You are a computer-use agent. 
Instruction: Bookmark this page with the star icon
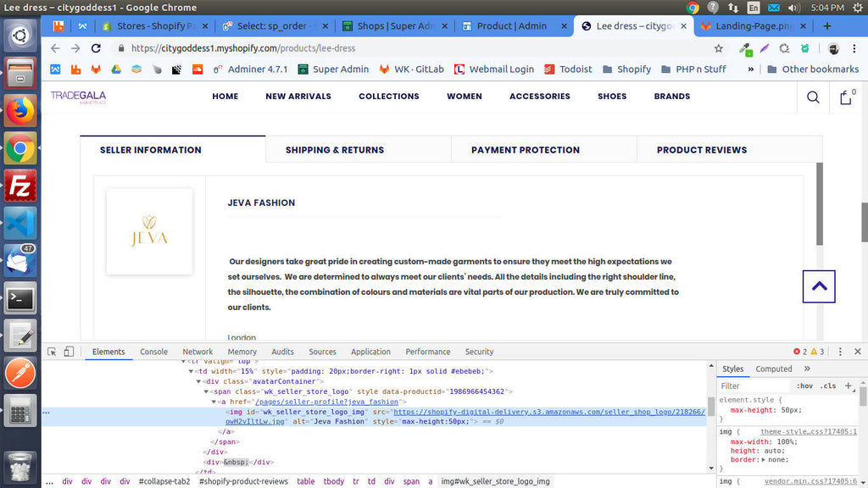click(719, 48)
